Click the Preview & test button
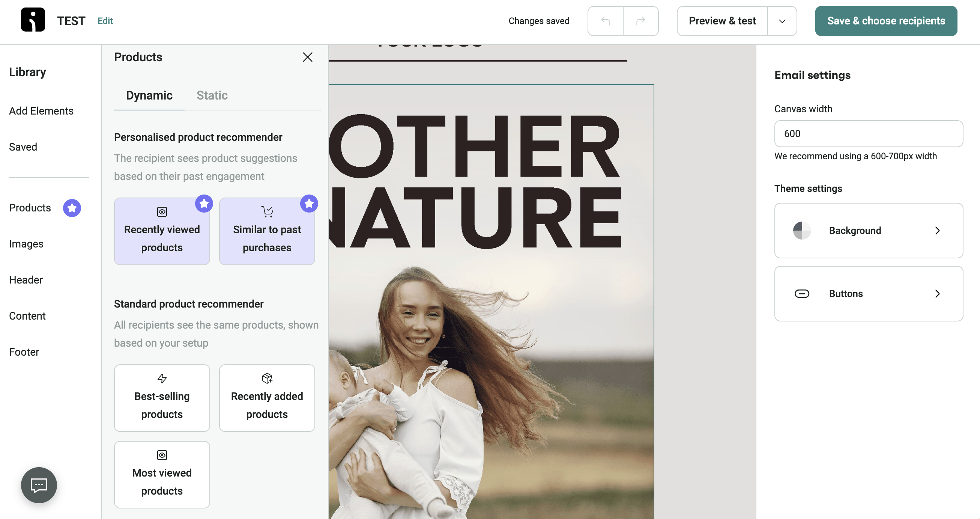Screen dimensions: 980x519 point(722,21)
